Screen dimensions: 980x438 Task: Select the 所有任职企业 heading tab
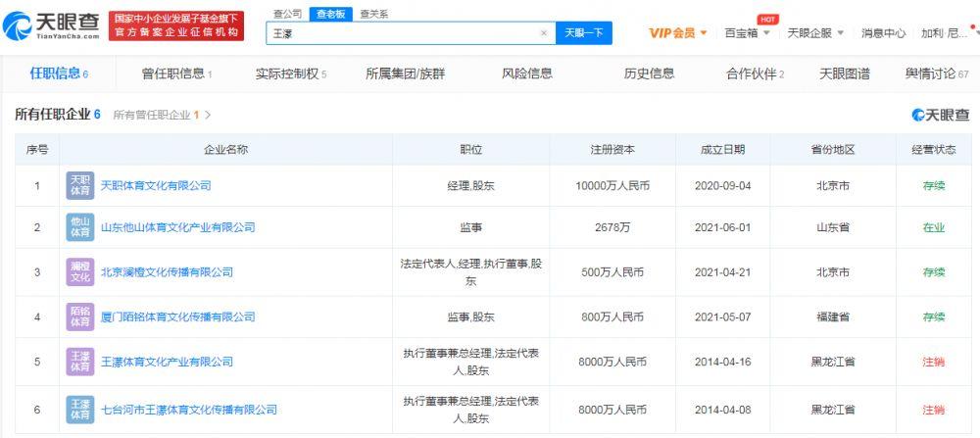coord(58,115)
